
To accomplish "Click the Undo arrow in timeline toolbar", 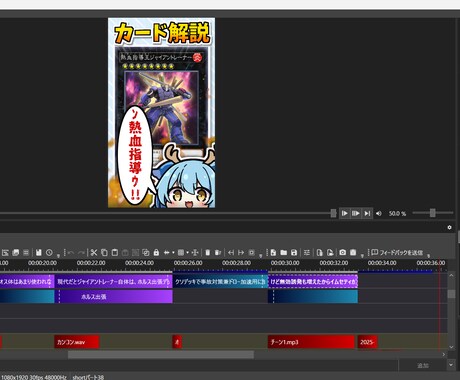I will [71, 253].
